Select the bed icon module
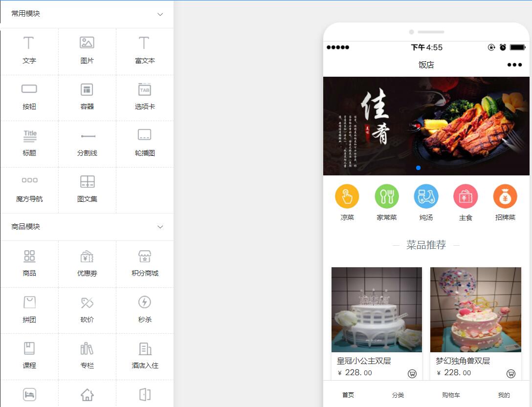Image resolution: width=532 pixels, height=407 pixels. 29,394
